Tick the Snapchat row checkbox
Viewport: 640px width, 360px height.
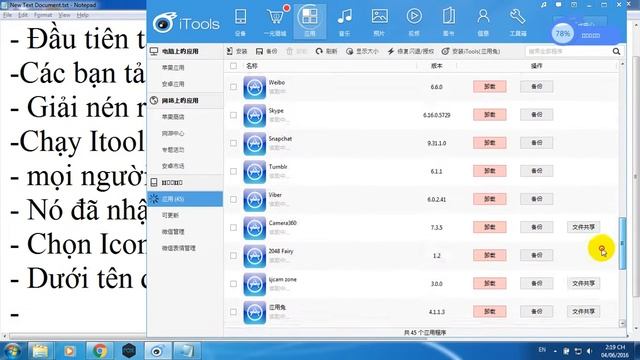tap(233, 143)
